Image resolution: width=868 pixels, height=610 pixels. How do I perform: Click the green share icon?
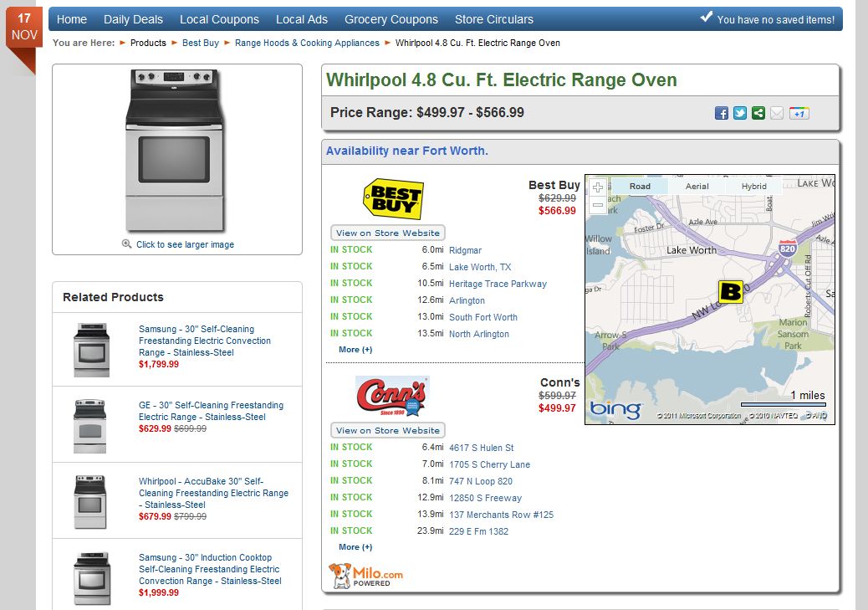tap(758, 114)
